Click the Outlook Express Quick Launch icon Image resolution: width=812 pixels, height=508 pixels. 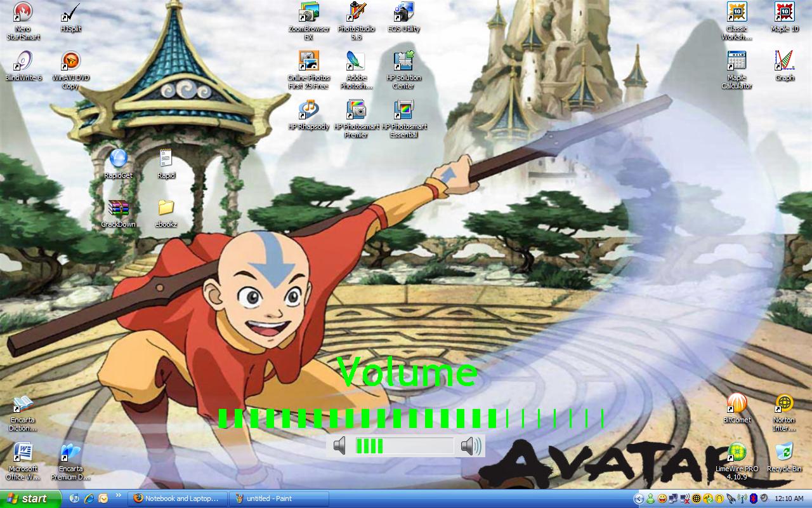(103, 498)
